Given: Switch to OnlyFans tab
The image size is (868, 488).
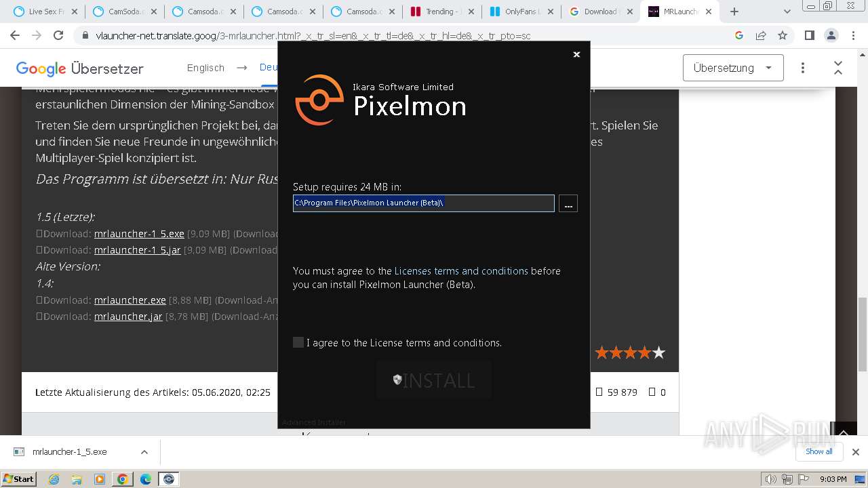Looking at the screenshot, I should 521,12.
